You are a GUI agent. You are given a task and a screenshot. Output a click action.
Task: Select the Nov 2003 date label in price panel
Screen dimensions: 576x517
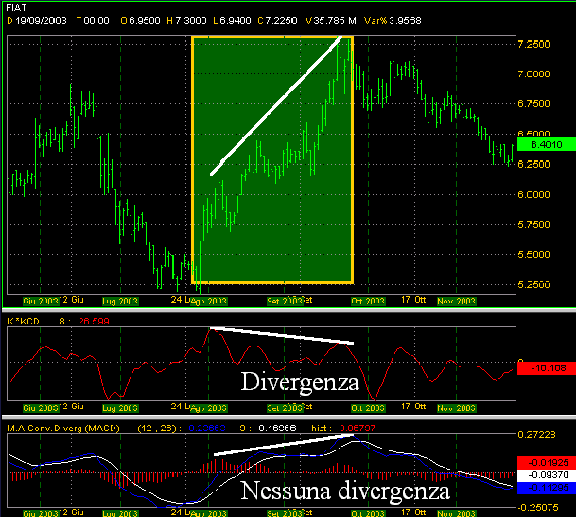[x=457, y=301]
